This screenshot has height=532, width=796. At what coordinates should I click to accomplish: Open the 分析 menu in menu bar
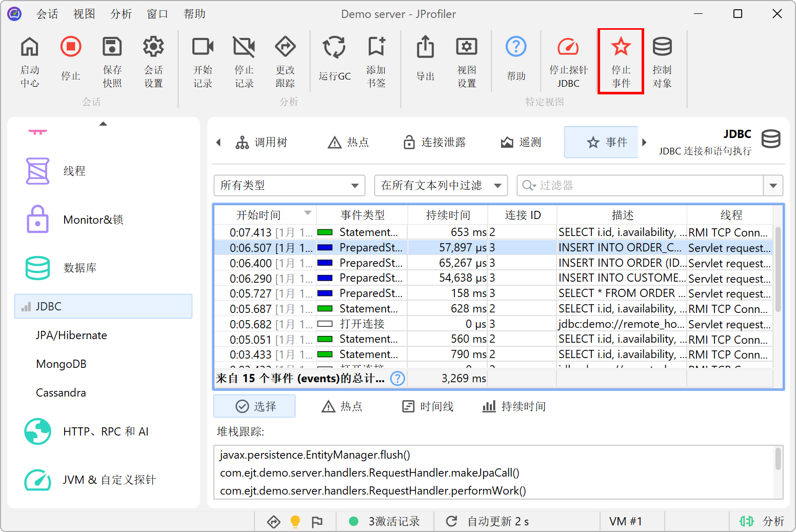pyautogui.click(x=121, y=14)
